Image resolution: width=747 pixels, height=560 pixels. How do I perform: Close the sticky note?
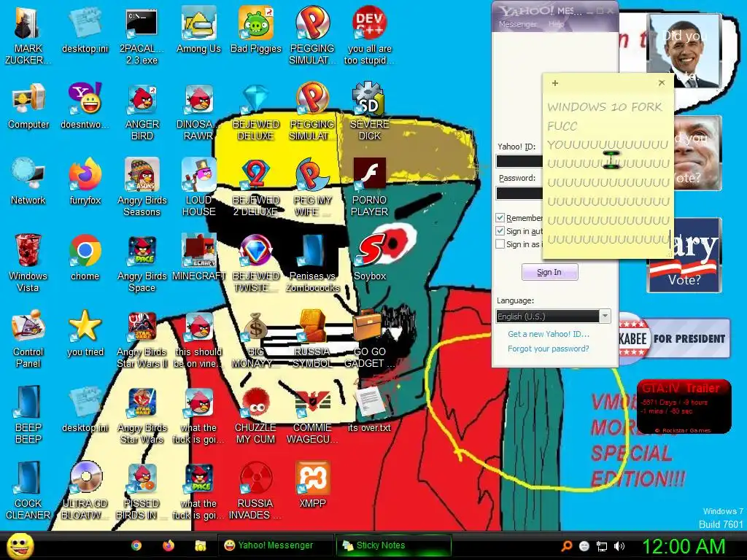click(x=661, y=83)
